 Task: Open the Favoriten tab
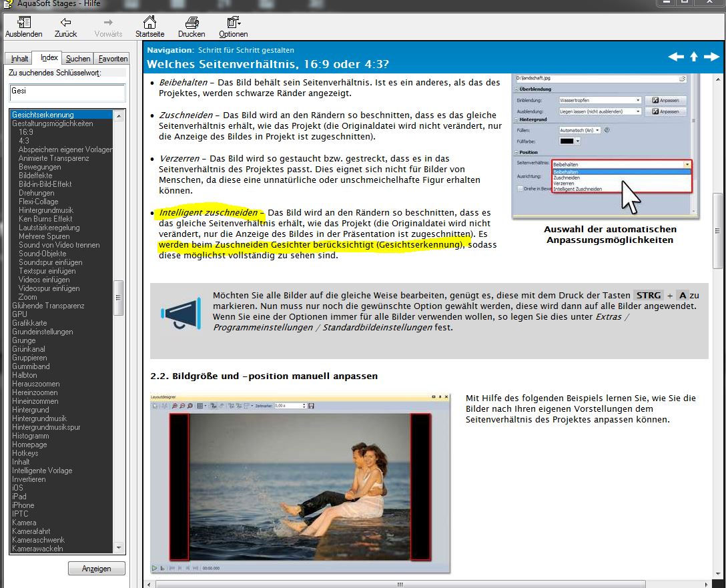coord(112,59)
